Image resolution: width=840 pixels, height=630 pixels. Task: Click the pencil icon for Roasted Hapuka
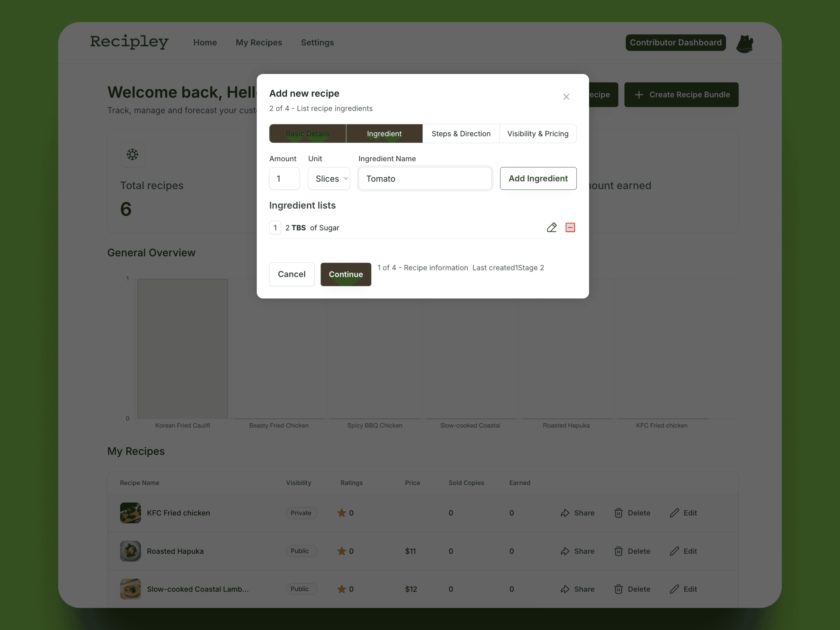(x=674, y=551)
